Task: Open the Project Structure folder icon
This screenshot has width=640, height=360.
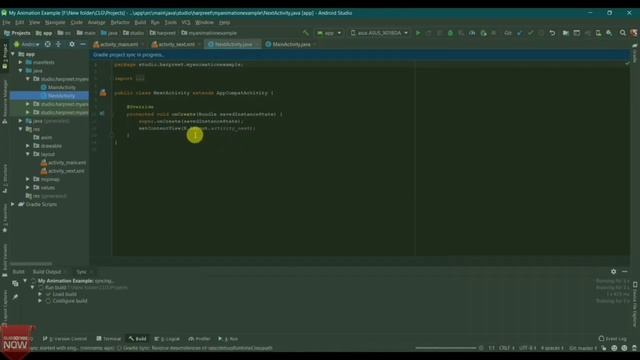Action: coord(566,33)
